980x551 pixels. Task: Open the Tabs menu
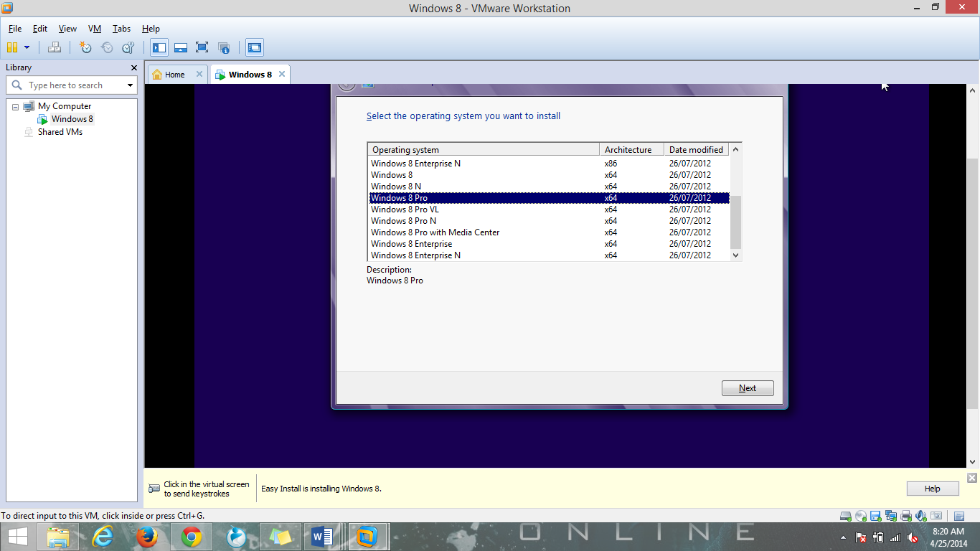coord(121,29)
